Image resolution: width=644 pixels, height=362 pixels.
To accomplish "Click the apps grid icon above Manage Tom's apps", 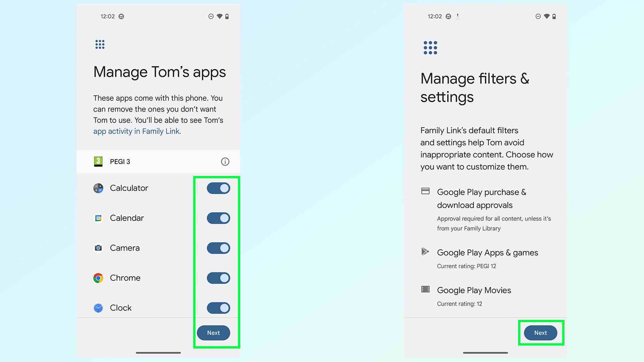I will [x=100, y=44].
